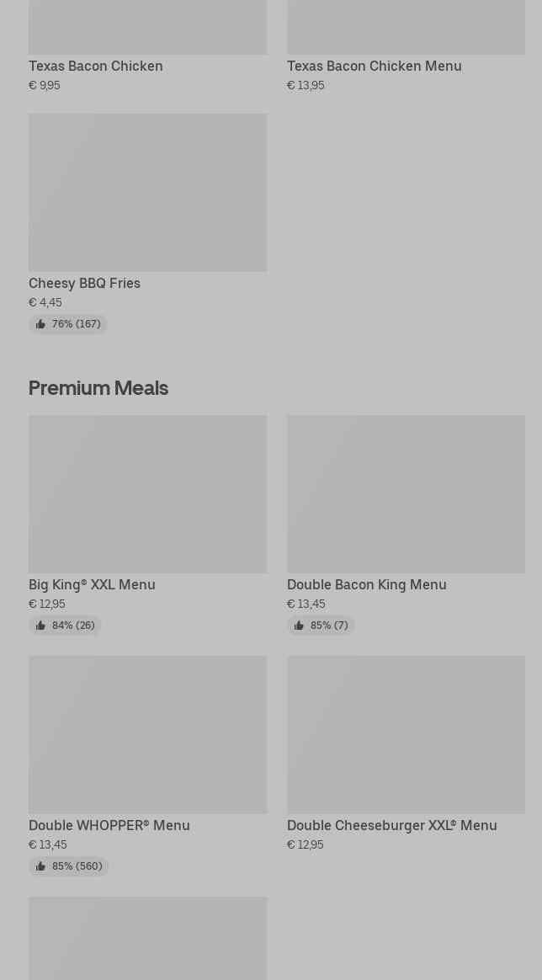Click the Premium Meals section heading
This screenshot has height=980, width=542.
point(98,388)
